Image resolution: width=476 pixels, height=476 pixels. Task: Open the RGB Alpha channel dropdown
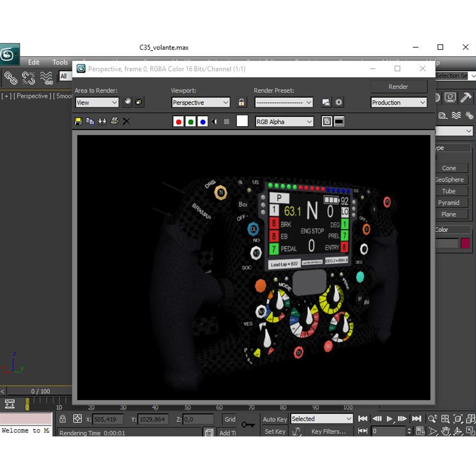pos(284,122)
